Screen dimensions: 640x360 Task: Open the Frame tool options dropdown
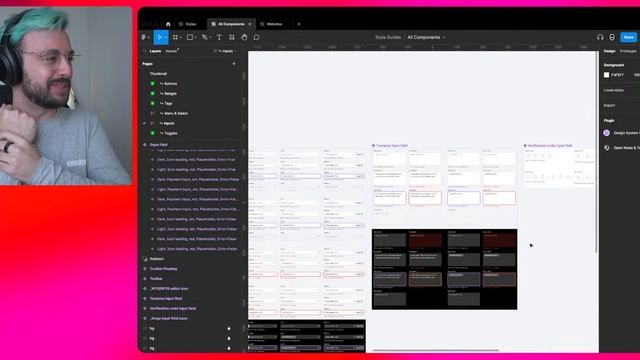tap(180, 37)
